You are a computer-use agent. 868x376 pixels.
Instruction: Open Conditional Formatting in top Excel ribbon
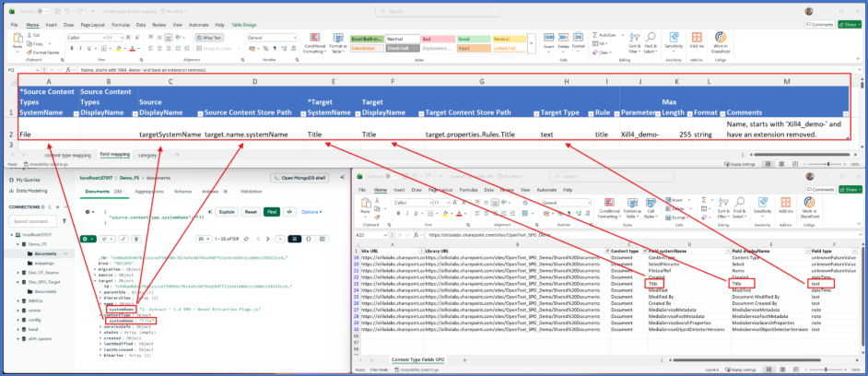pyautogui.click(x=314, y=42)
